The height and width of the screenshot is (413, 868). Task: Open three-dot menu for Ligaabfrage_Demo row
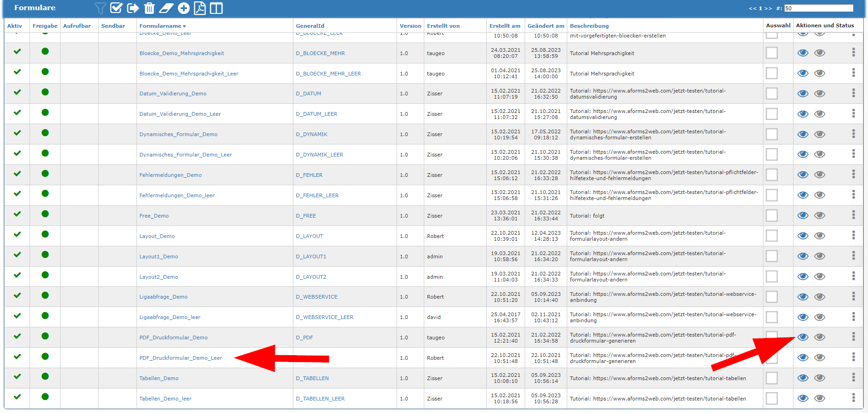point(853,297)
